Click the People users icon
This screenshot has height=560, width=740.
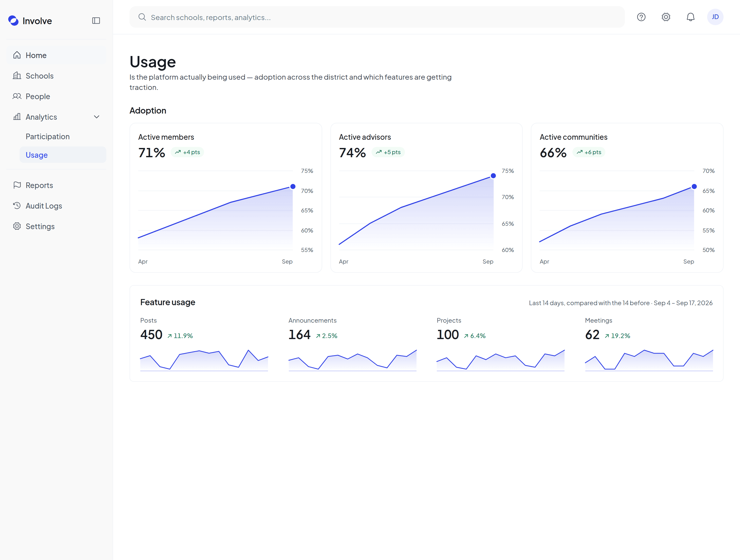pyautogui.click(x=17, y=96)
